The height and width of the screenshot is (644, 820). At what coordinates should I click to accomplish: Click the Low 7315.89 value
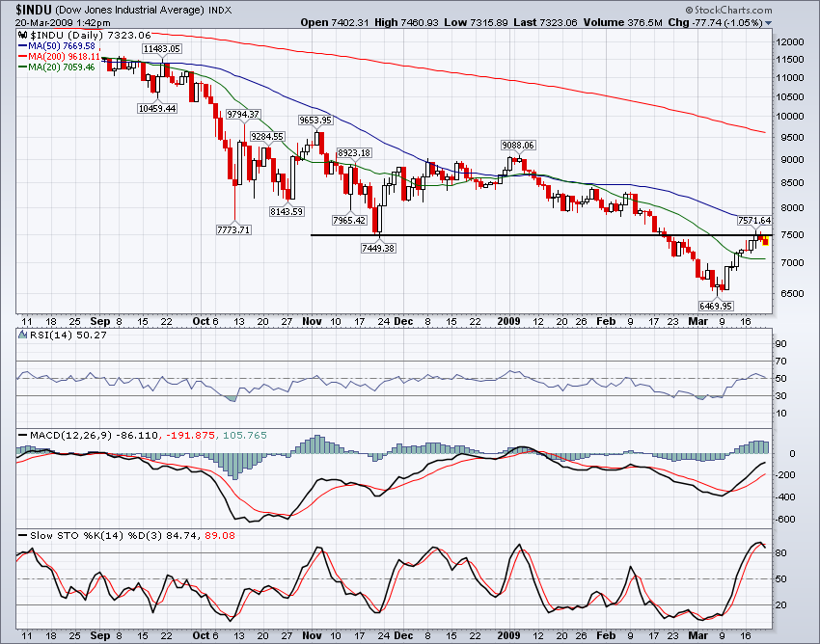coord(476,22)
